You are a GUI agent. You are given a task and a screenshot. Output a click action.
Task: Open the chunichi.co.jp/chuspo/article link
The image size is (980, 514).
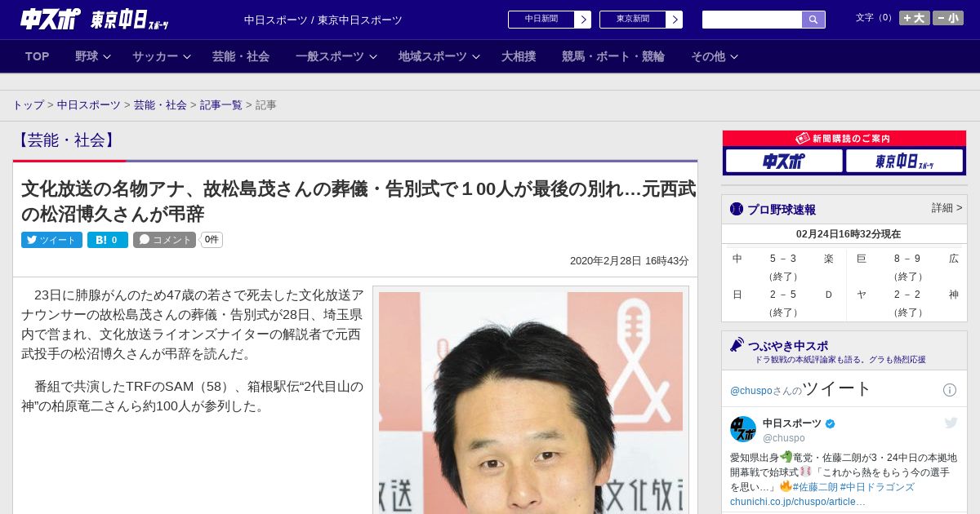coord(798,501)
